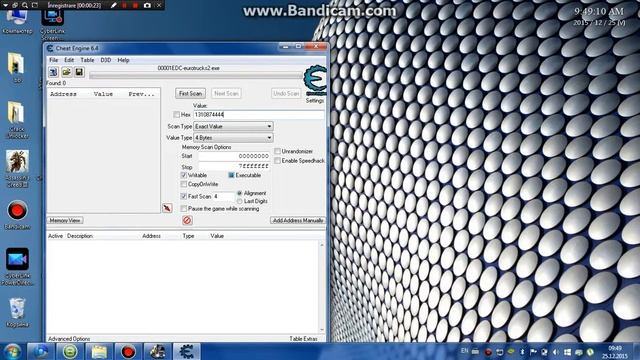This screenshot has height=360, width=640.
Task: Click the Euro Truck game taskbar icon
Action: (x=157, y=351)
